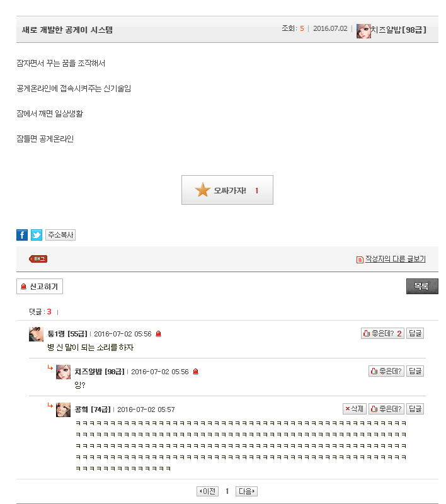Image resolution: width=446 pixels, height=504 pixels.
Task: Reply to 통1령's comment with 답글
Action: coord(415,333)
